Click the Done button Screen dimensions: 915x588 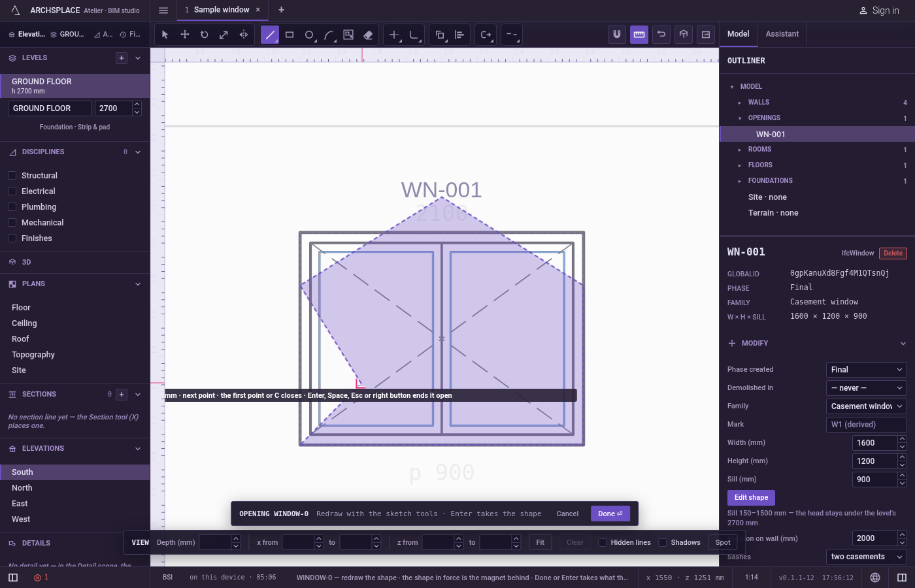pos(610,514)
